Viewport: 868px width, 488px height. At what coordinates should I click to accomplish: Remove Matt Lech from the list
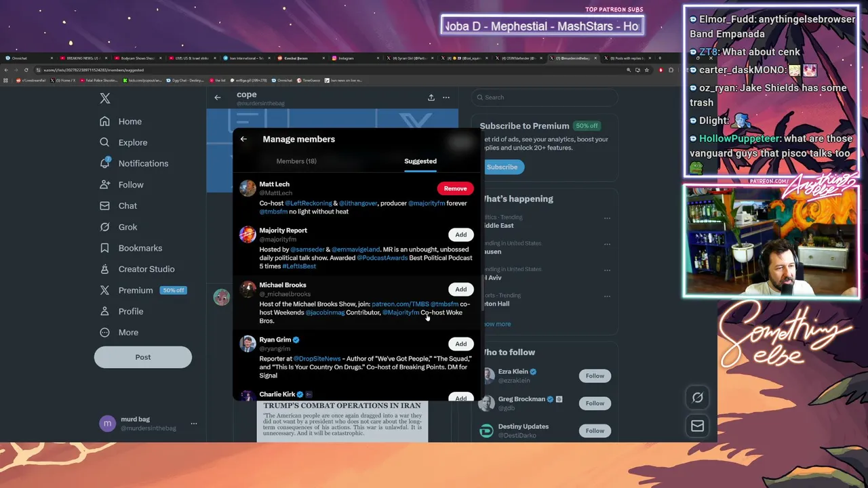455,188
